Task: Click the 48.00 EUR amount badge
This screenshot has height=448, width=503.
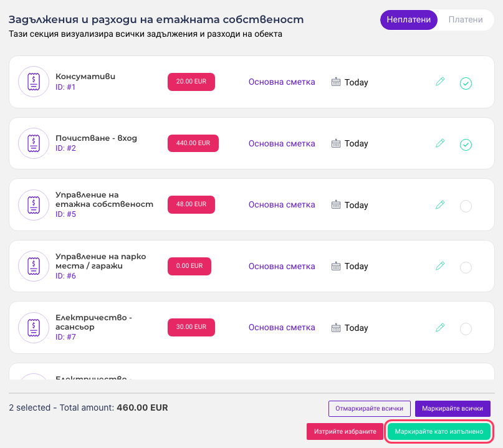Action: point(191,204)
